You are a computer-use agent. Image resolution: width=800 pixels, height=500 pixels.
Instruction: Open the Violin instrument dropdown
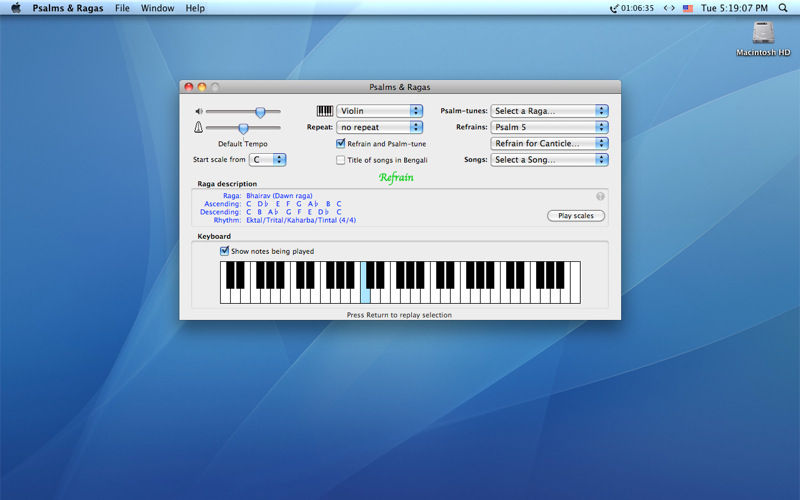[x=380, y=111]
